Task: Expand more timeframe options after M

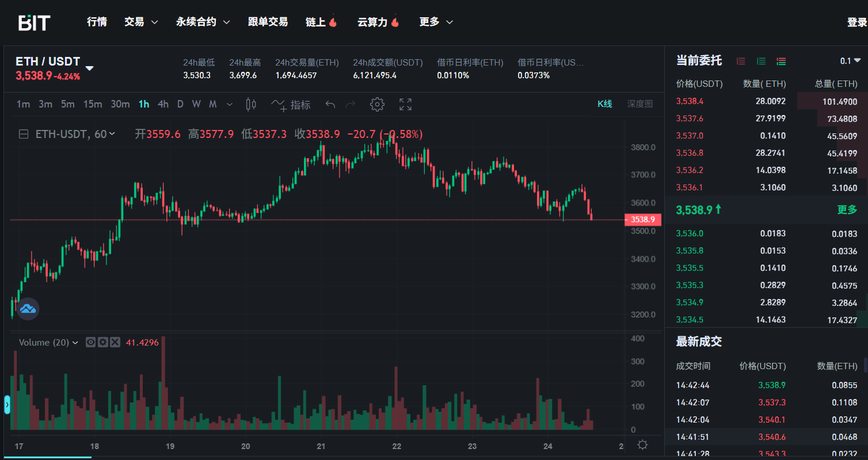Action: pyautogui.click(x=230, y=104)
